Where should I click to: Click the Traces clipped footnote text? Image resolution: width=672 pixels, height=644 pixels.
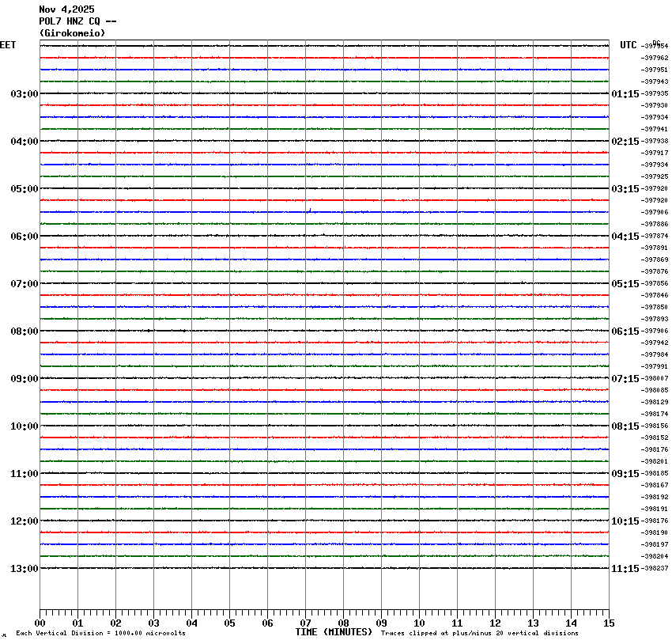click(x=479, y=634)
